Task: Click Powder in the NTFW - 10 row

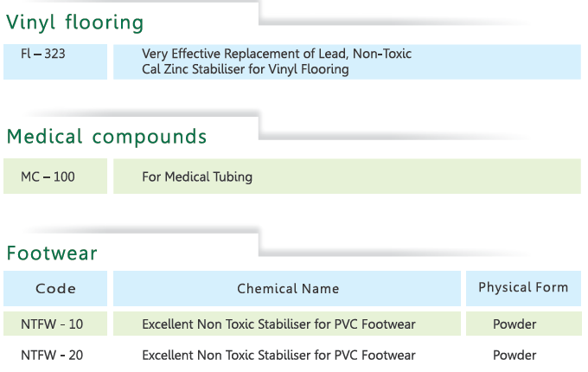Action: pos(514,324)
